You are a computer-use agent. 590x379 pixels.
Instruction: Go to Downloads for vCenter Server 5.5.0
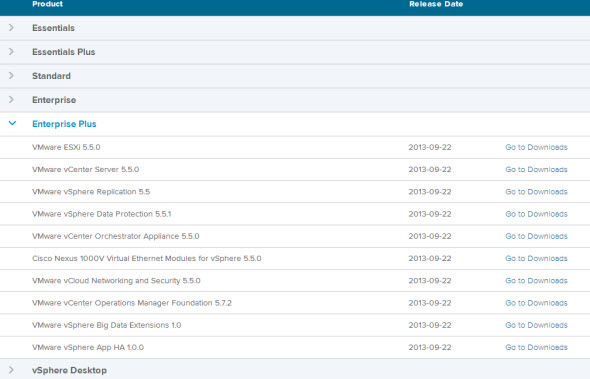point(536,169)
